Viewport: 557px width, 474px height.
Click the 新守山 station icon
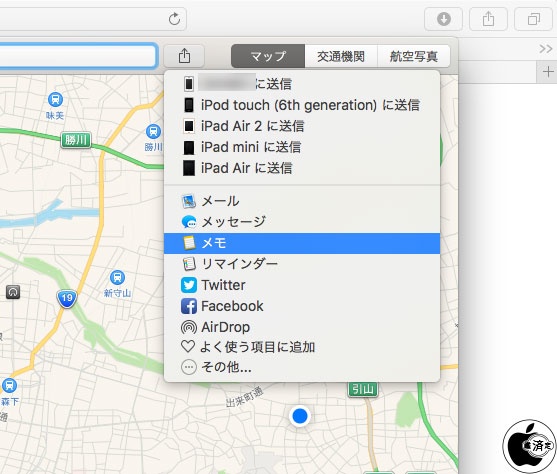pyautogui.click(x=117, y=278)
